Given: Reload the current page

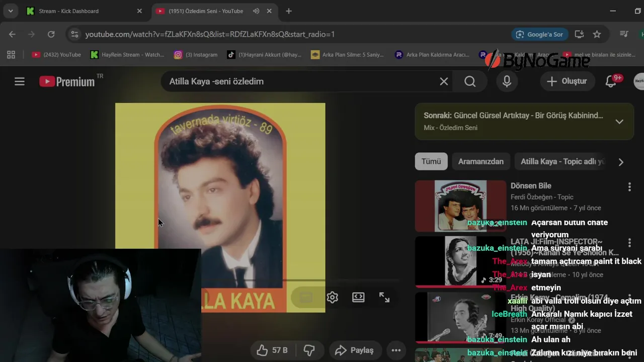Looking at the screenshot, I should (x=51, y=34).
